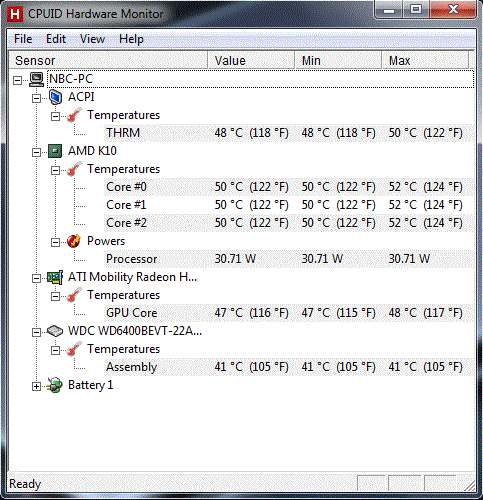Click the ACPI shield icon
The image size is (483, 500).
click(x=55, y=97)
